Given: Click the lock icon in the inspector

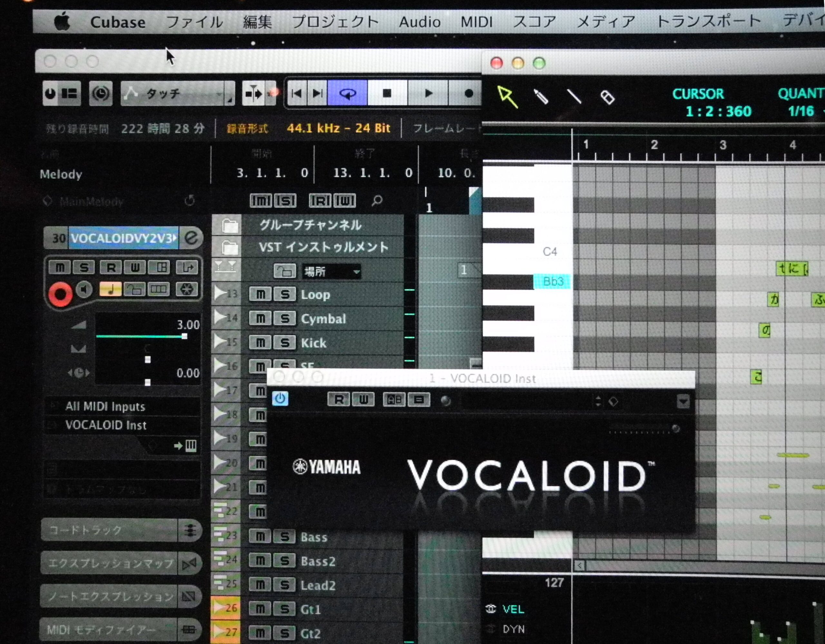Looking at the screenshot, I should point(134,290).
